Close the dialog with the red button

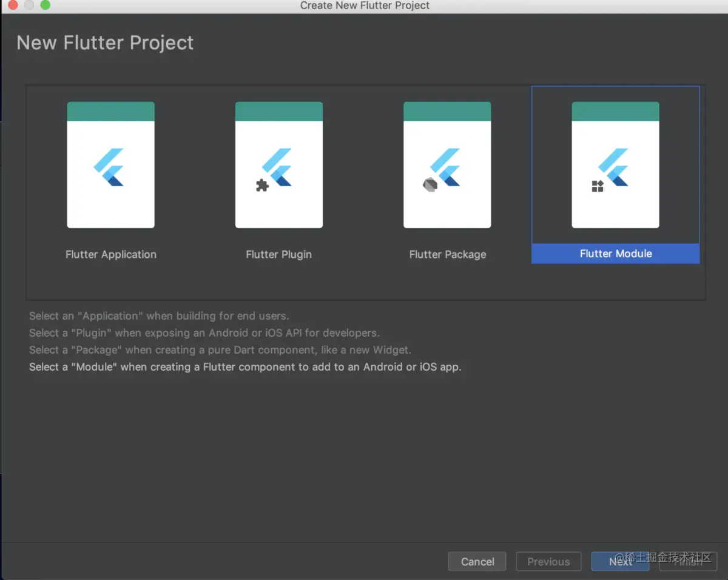13,5
